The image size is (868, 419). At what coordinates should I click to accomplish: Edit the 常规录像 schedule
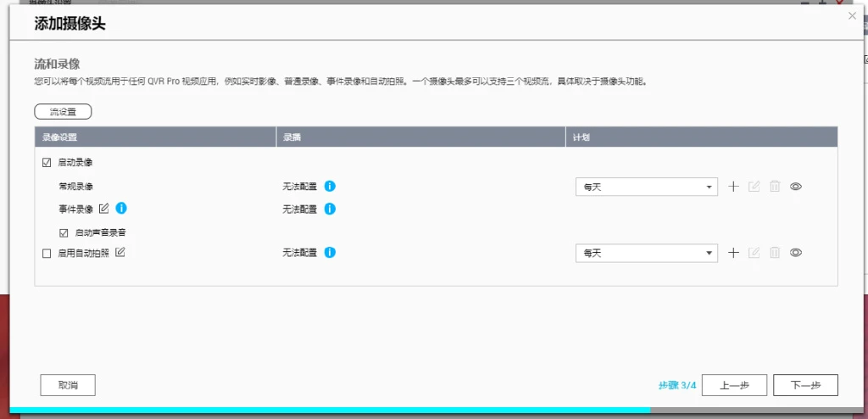(754, 187)
